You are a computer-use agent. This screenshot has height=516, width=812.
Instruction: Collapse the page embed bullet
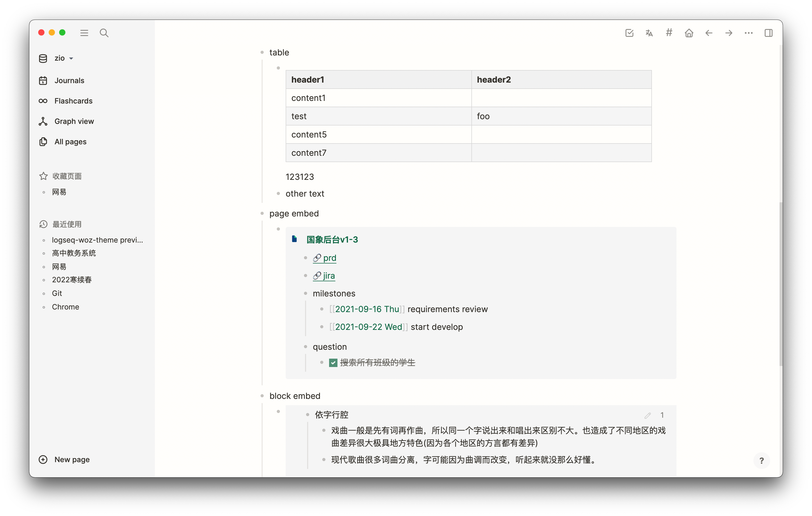262,213
